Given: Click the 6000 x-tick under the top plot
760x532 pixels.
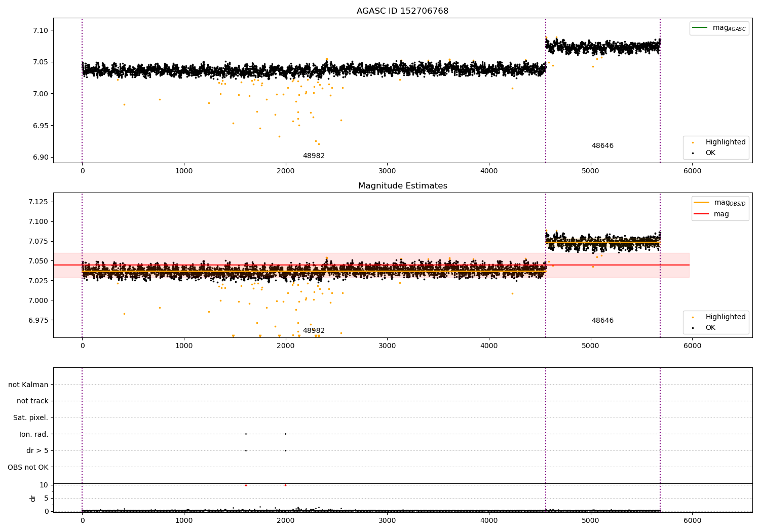Looking at the screenshot, I should [x=693, y=171].
